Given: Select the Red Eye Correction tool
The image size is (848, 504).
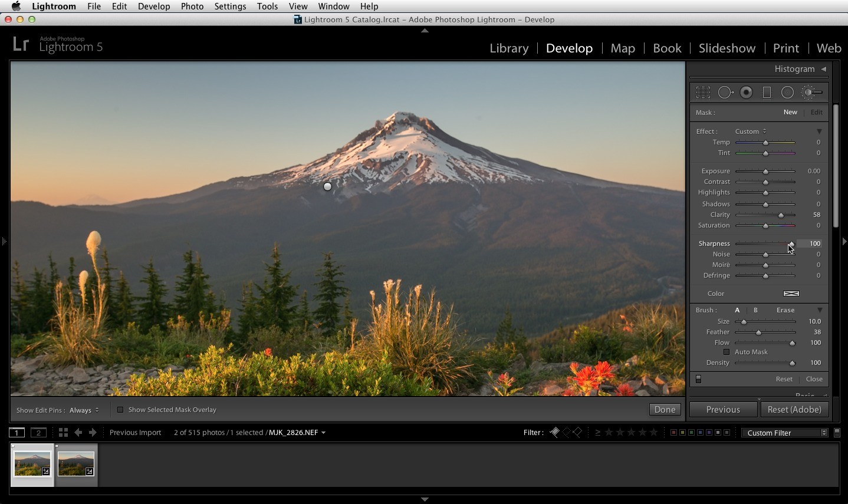Looking at the screenshot, I should (747, 93).
